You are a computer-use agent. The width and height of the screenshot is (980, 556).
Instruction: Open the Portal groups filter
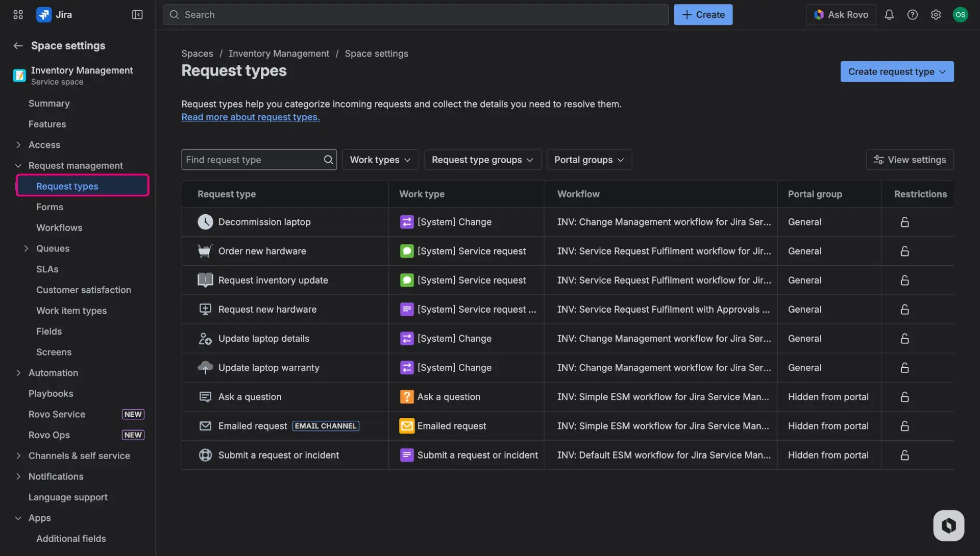[x=589, y=160]
